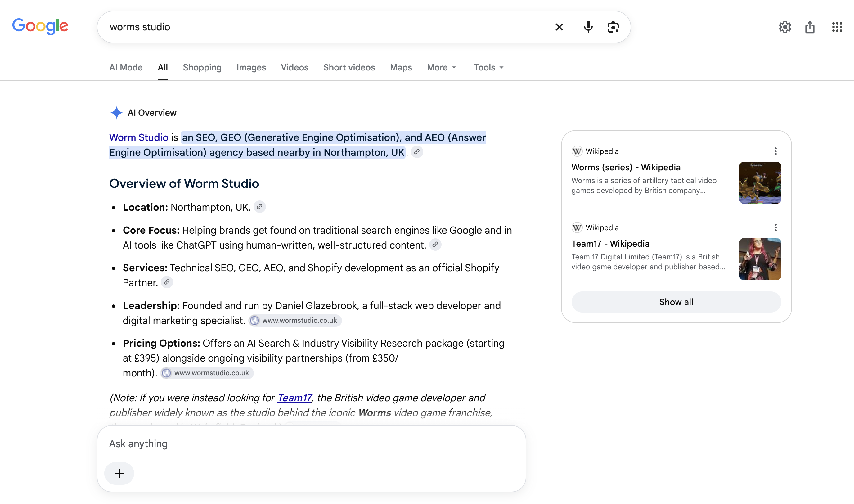Open source link icon after Northampton, UK sentence
The width and height of the screenshot is (854, 504).
[417, 152]
